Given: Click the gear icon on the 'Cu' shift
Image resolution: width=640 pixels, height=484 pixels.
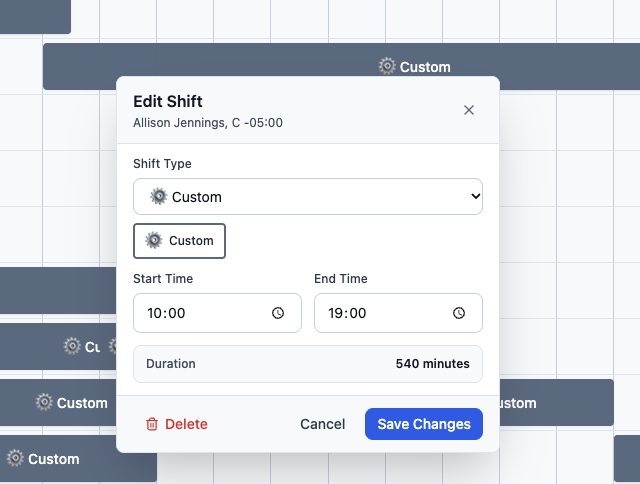Looking at the screenshot, I should 72,346.
